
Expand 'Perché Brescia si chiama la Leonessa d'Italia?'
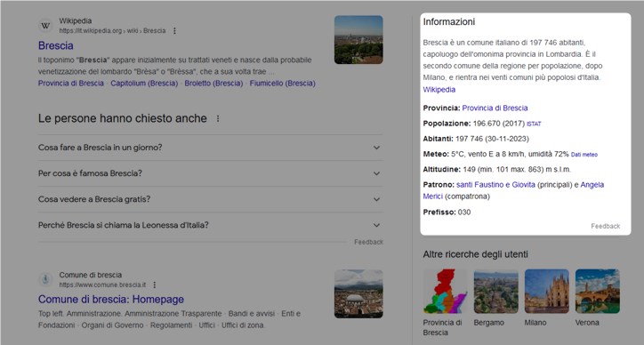point(210,225)
